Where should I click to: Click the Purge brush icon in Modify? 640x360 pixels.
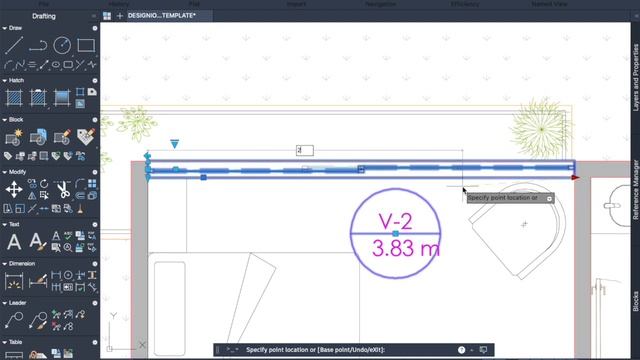pos(80,209)
